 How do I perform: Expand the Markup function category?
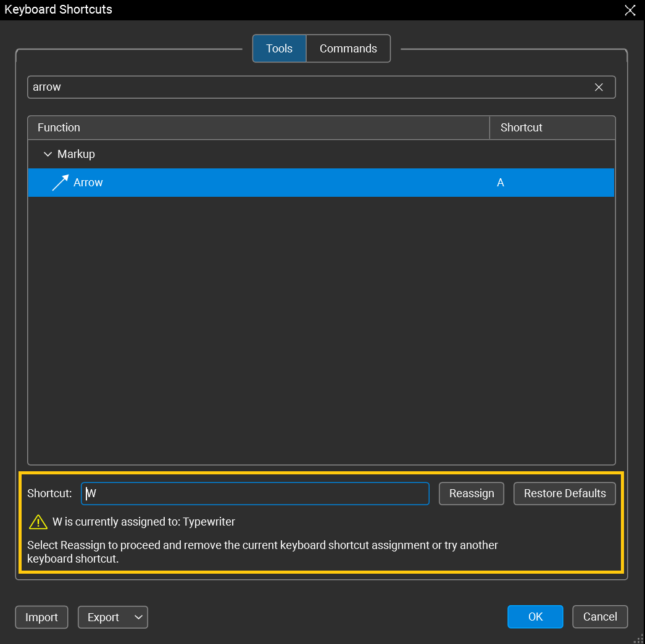pos(48,154)
